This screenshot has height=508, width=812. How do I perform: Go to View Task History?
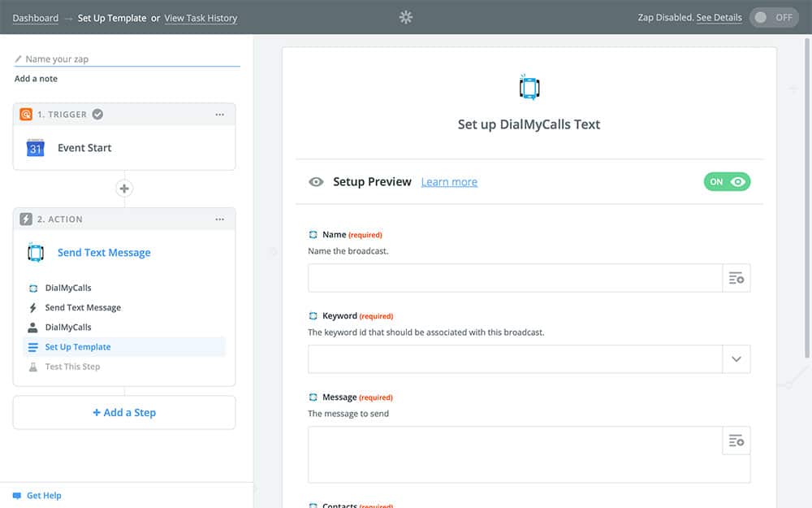click(x=201, y=18)
